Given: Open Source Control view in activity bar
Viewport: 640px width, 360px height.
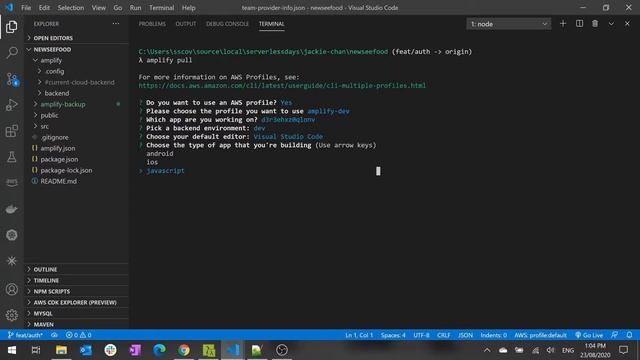Looking at the screenshot, I should click(11, 79).
